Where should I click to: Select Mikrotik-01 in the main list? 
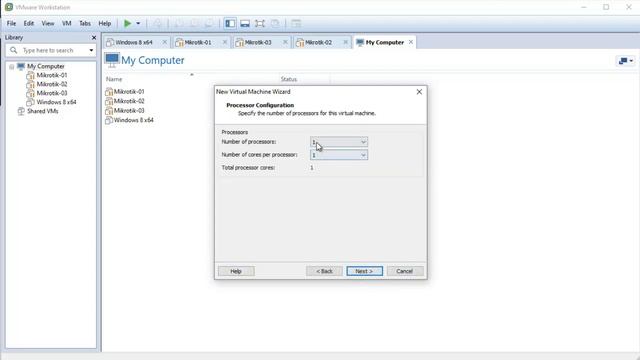pos(129,92)
